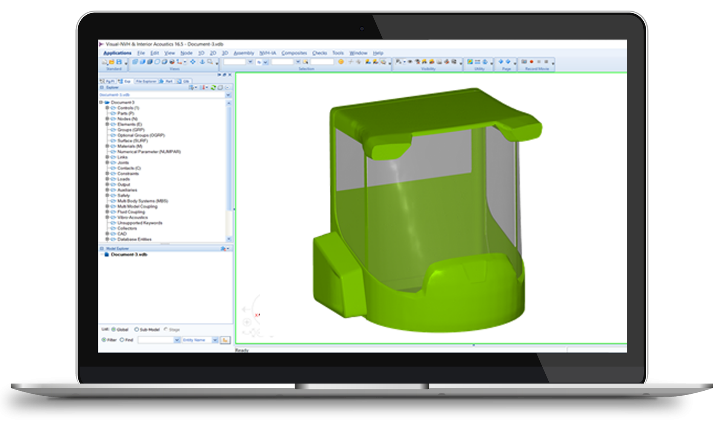Expand the Elements (E) tree node
713x422 pixels.
[107, 124]
